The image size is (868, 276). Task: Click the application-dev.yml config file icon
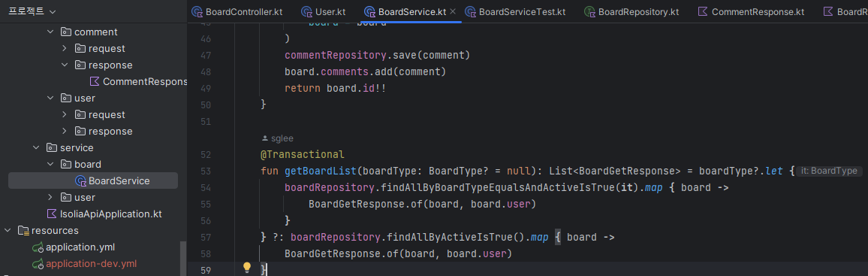click(38, 264)
